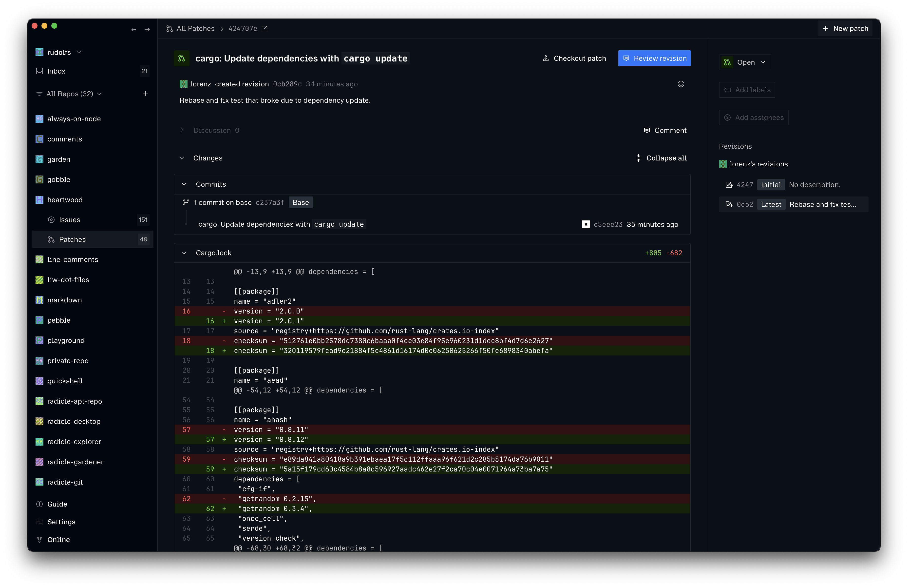This screenshot has width=908, height=588.
Task: Open the Guide in the sidebar
Action: click(x=57, y=504)
